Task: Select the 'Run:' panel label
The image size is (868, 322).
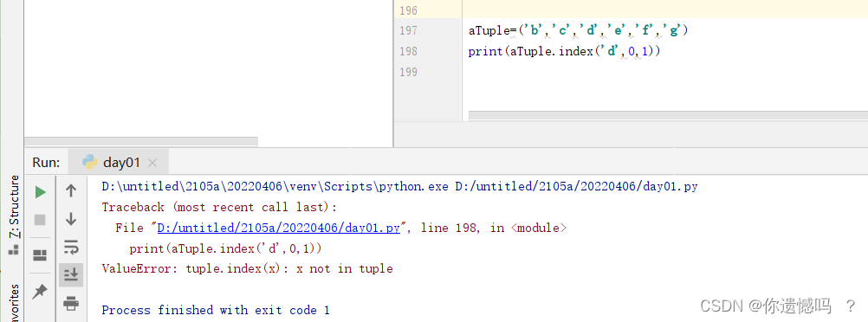Action: (46, 163)
